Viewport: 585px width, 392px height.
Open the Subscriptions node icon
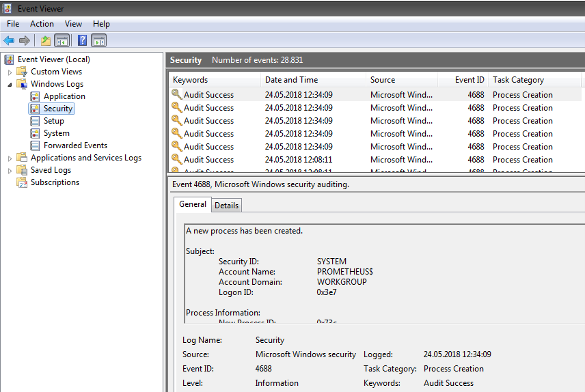[x=22, y=182]
